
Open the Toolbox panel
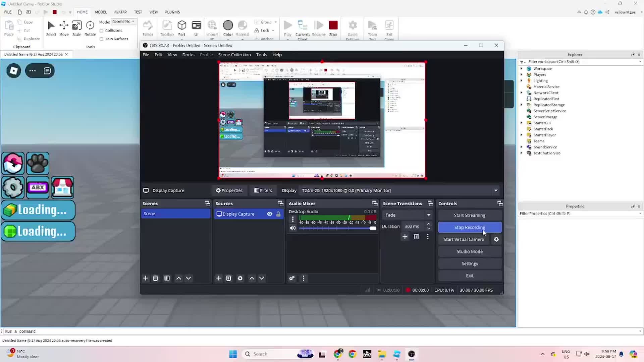(167, 27)
